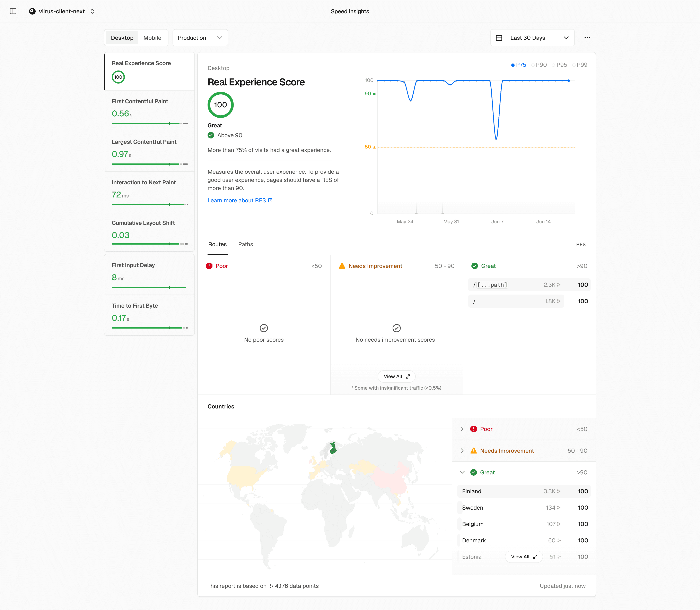The width and height of the screenshot is (700, 610).
Task: Select the First Input Delay metric
Action: tap(150, 275)
